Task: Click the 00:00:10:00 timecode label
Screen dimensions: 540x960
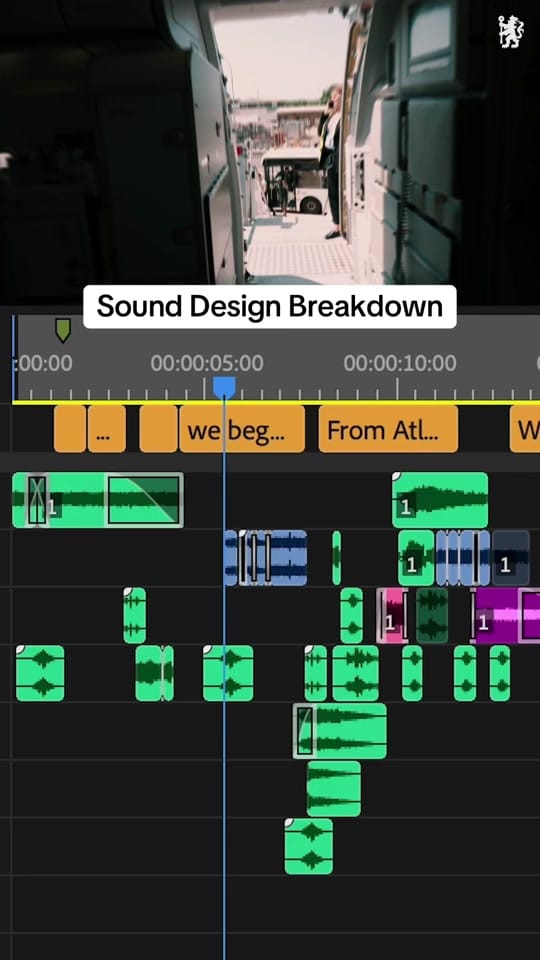Action: [x=400, y=364]
